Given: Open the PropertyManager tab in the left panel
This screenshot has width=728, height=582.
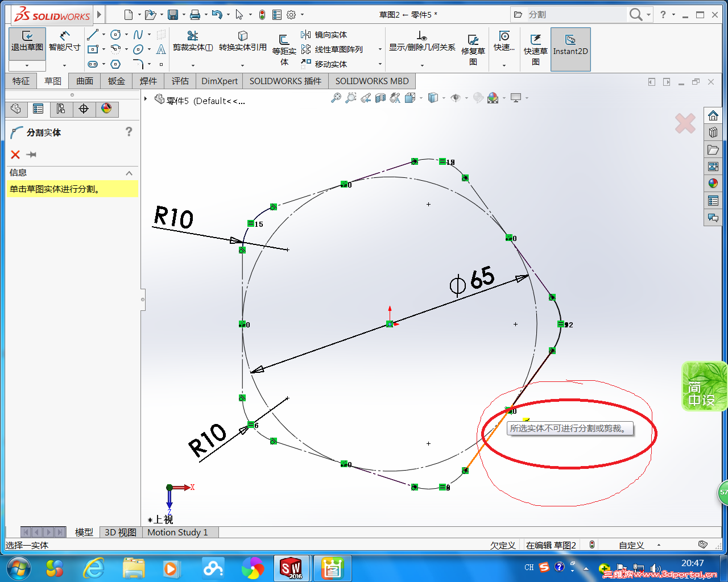Looking at the screenshot, I should (x=38, y=109).
